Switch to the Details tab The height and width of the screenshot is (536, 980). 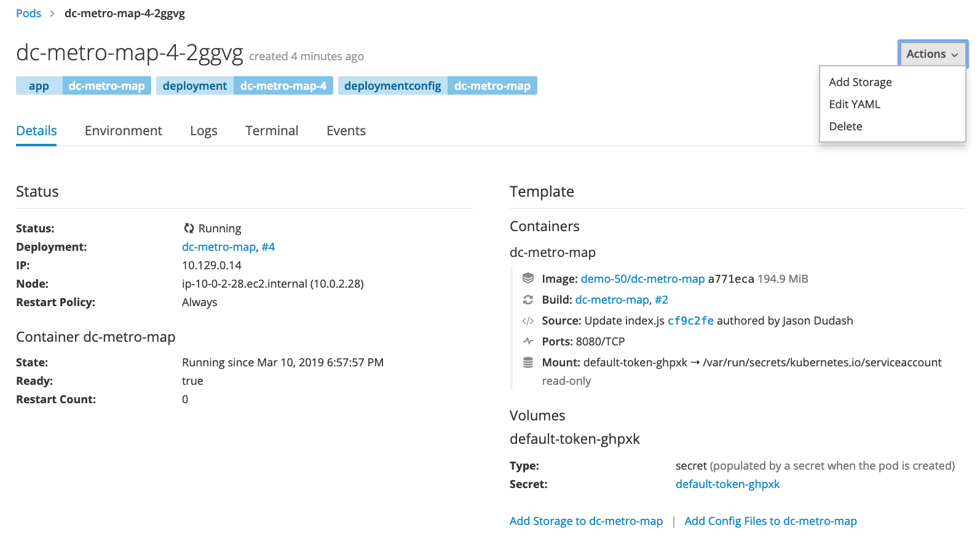[x=36, y=130]
